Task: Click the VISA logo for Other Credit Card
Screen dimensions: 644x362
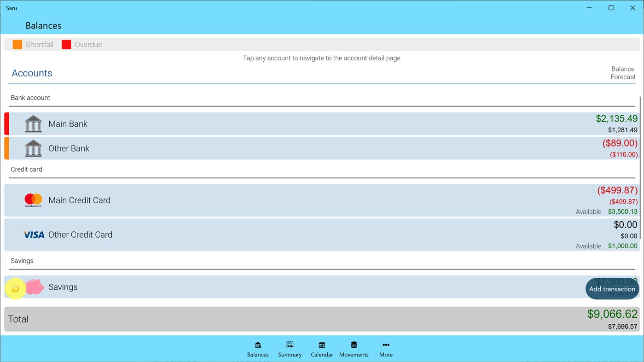Action: tap(33, 234)
